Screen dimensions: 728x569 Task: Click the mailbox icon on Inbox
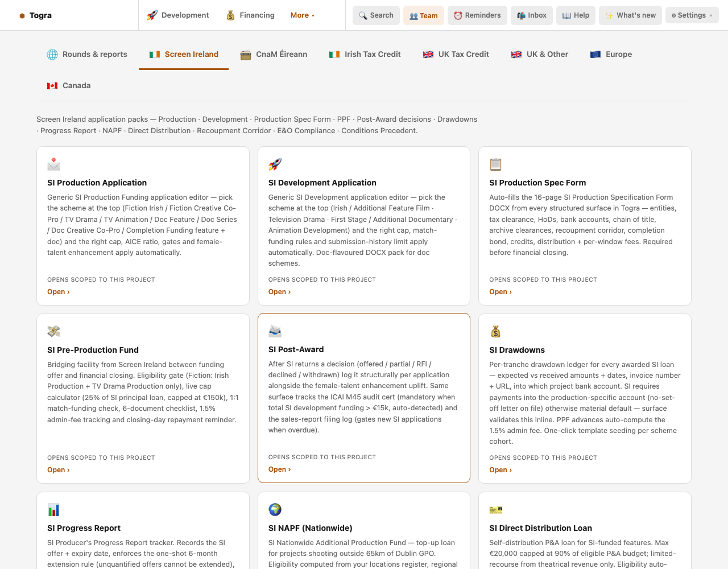521,15
